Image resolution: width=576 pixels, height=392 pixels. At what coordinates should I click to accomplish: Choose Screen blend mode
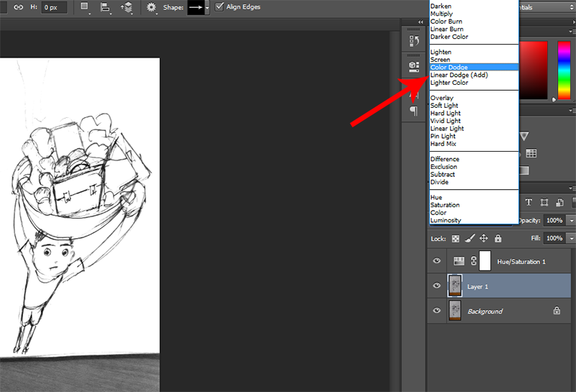(474, 60)
